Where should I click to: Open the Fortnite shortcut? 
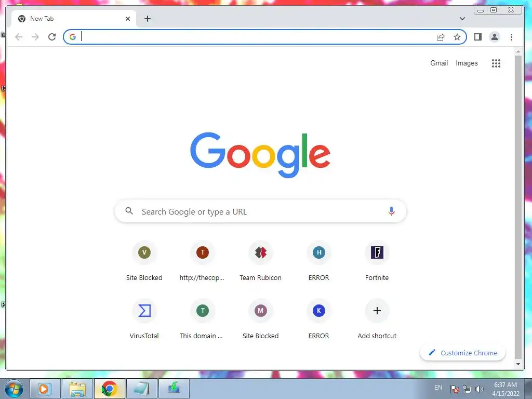point(377,261)
